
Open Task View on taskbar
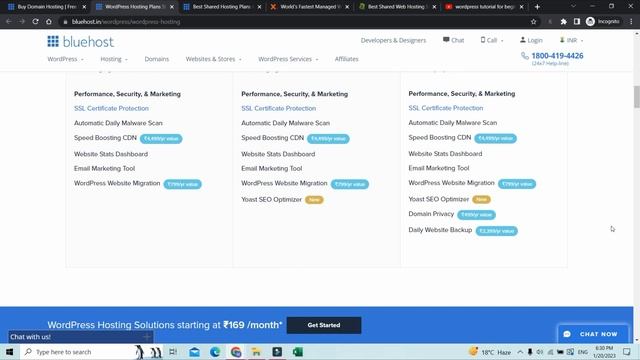click(x=173, y=352)
